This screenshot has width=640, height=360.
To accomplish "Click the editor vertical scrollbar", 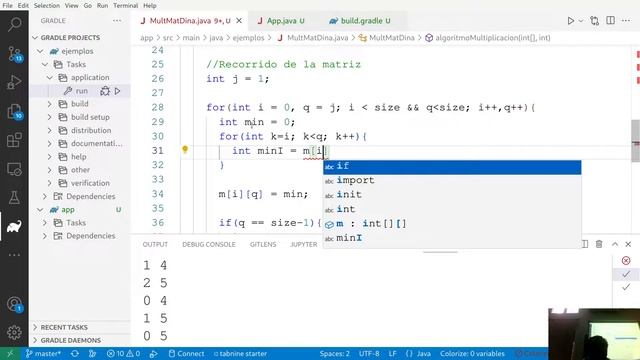I will (636, 141).
